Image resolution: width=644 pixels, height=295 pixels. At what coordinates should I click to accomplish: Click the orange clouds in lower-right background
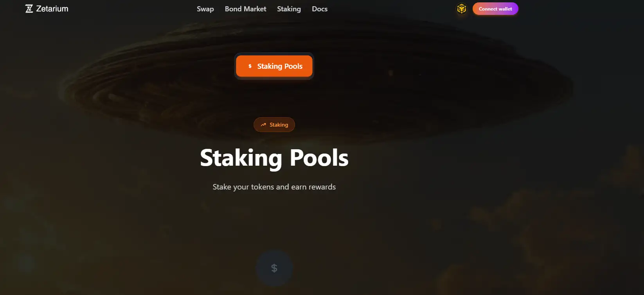pyautogui.click(x=548, y=234)
